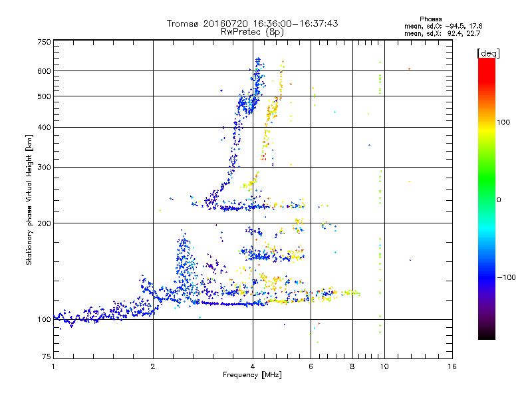532x399 pixels.
Task: Click the plot title 'Tromsø 20160720 16:36:00-16:37:43'
Action: 252,23
